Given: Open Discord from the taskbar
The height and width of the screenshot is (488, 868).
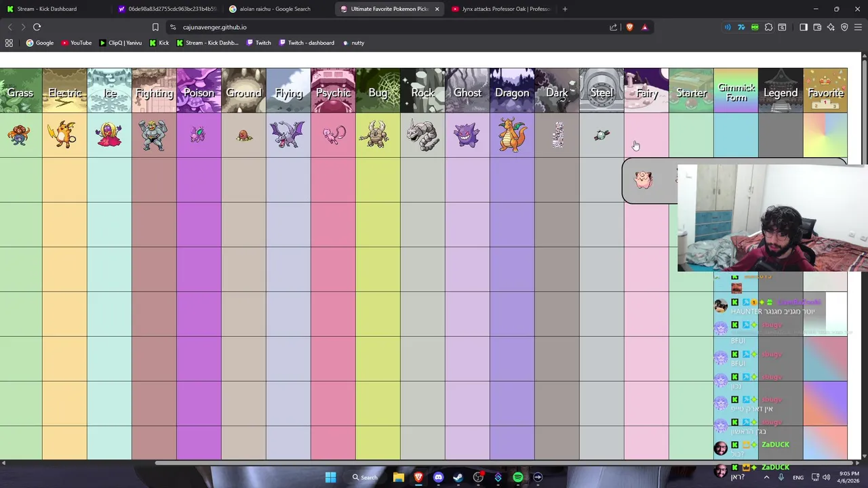Looking at the screenshot, I should pyautogui.click(x=438, y=477).
